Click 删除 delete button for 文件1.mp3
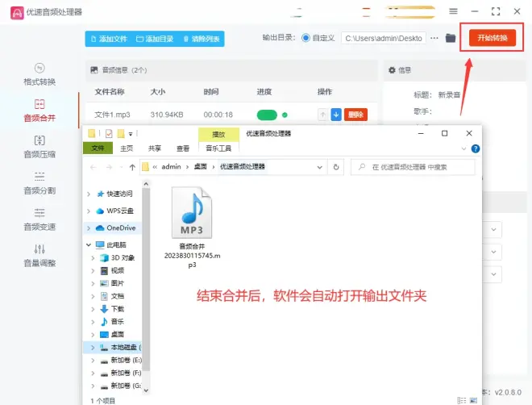The width and height of the screenshot is (532, 405). pyautogui.click(x=355, y=115)
